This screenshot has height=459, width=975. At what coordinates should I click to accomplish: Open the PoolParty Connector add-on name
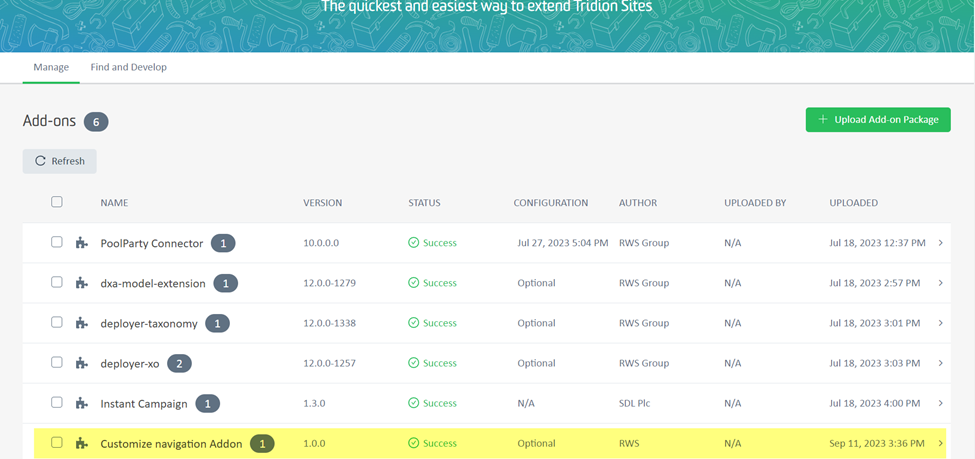[152, 243]
